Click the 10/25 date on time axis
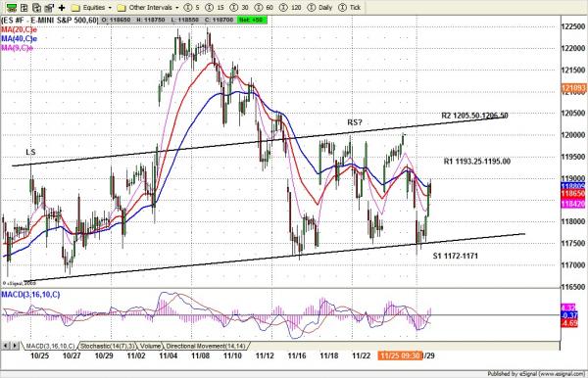 click(39, 355)
